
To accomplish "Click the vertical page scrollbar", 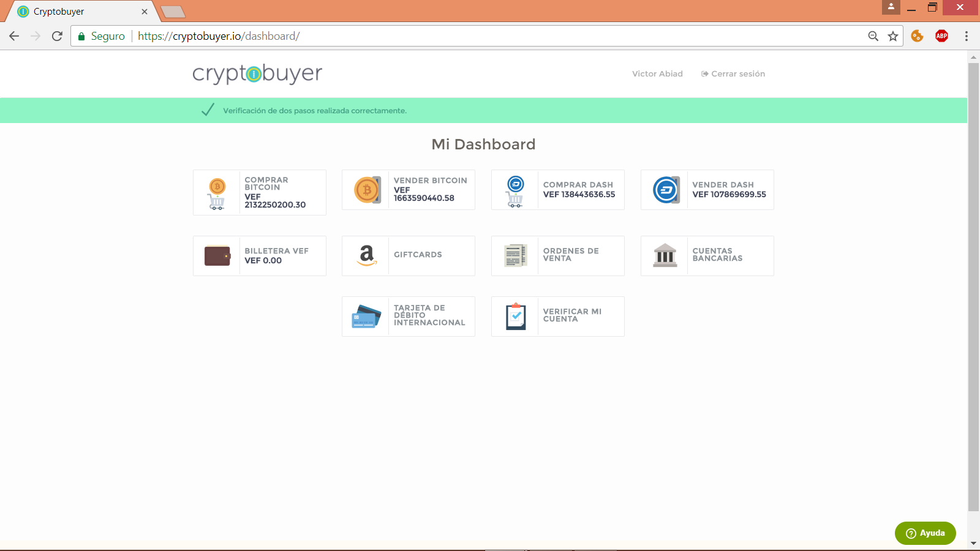I will coord(973,287).
